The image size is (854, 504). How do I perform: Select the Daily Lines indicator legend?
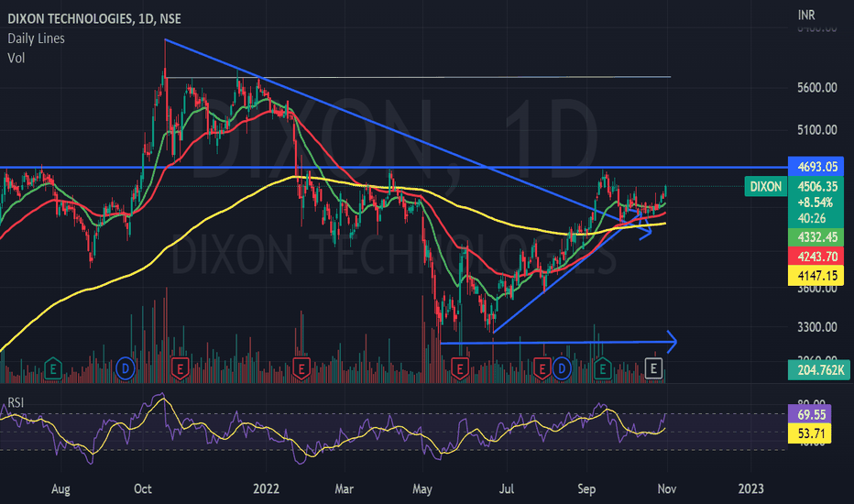[36, 38]
